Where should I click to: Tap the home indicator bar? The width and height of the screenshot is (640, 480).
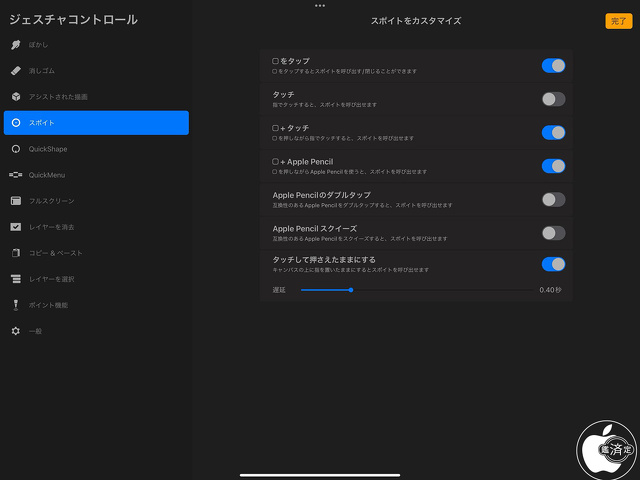coord(320,475)
